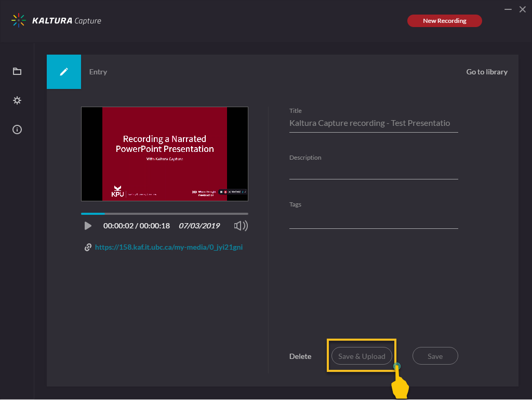
Task: Click the Delete button
Action: pos(300,356)
